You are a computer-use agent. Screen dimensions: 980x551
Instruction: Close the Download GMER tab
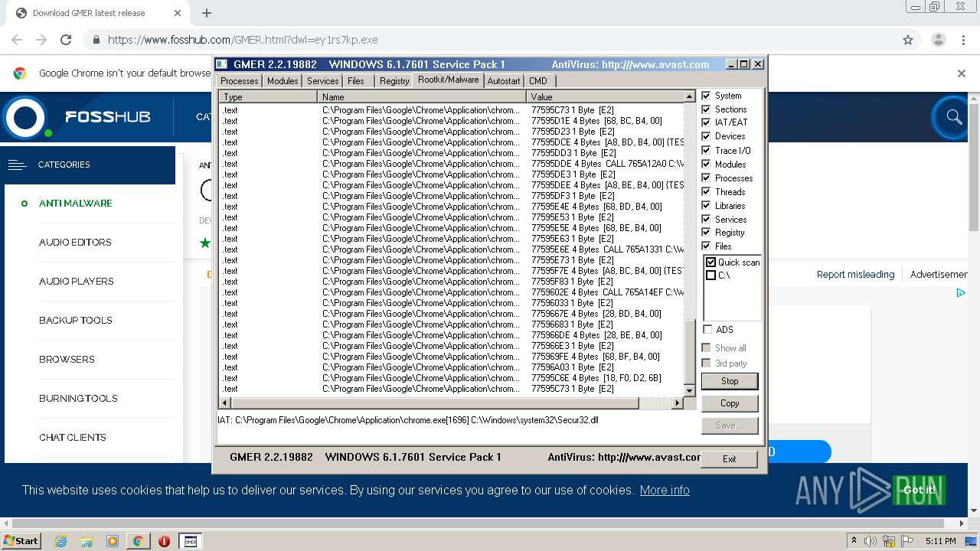tap(178, 13)
